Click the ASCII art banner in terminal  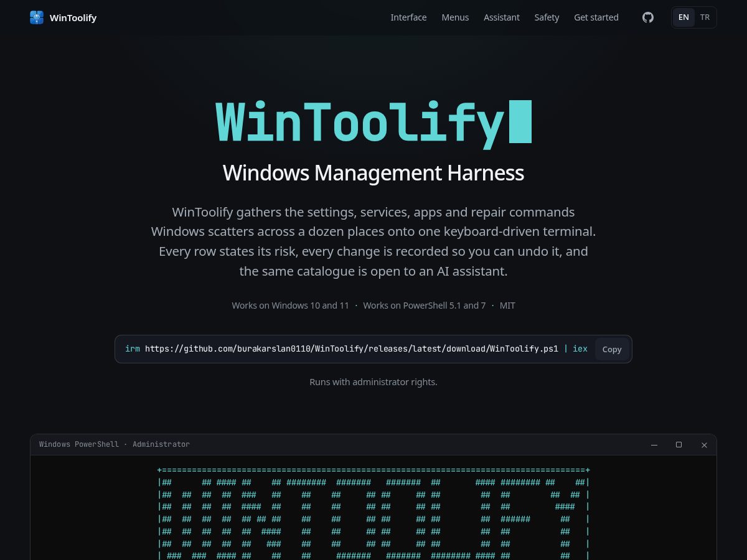click(x=374, y=513)
